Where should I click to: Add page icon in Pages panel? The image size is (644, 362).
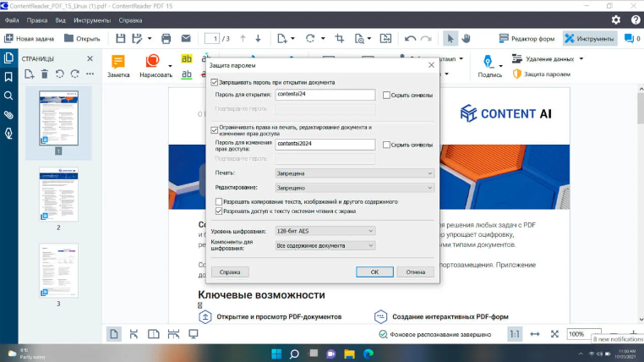tap(30, 74)
